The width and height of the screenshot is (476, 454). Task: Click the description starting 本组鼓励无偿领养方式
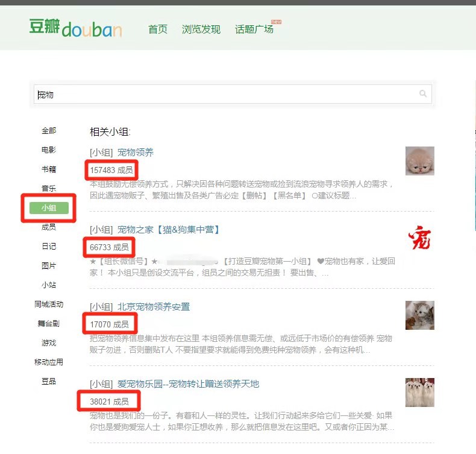coord(242,190)
